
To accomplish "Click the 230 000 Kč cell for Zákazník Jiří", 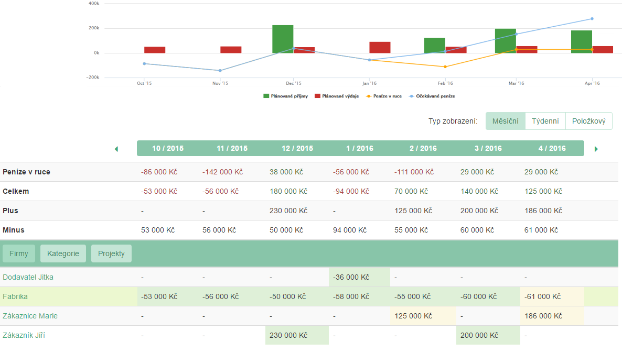I will (288, 335).
